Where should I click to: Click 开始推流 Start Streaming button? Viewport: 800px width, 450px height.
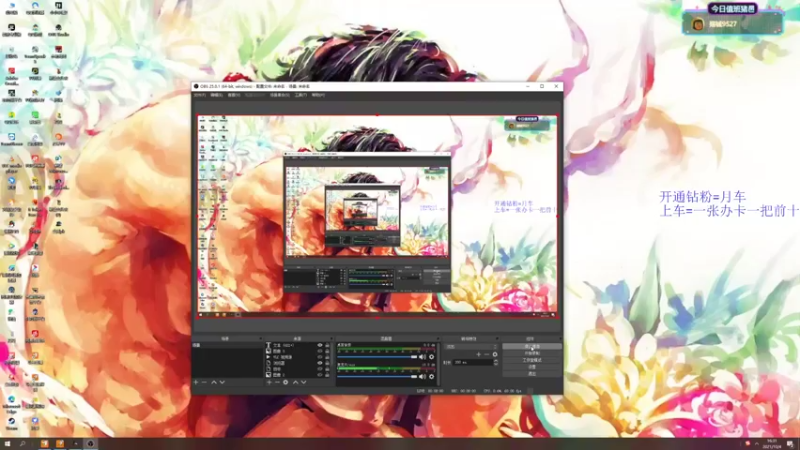[532, 346]
